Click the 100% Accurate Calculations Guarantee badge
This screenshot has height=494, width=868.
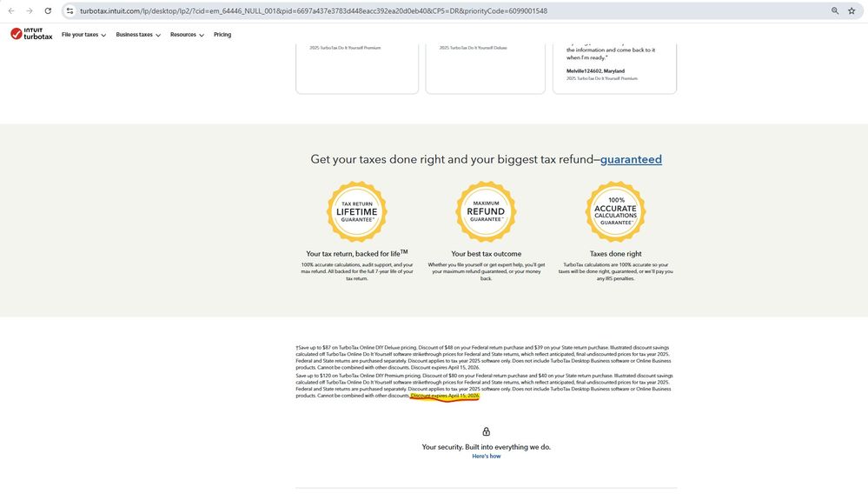coord(615,211)
